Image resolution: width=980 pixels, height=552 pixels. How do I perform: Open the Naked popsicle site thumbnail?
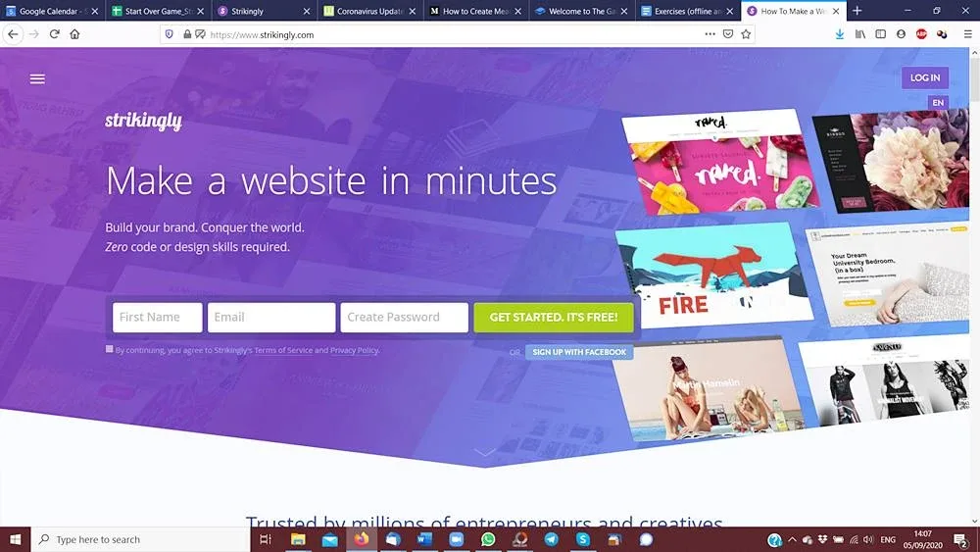[718, 162]
